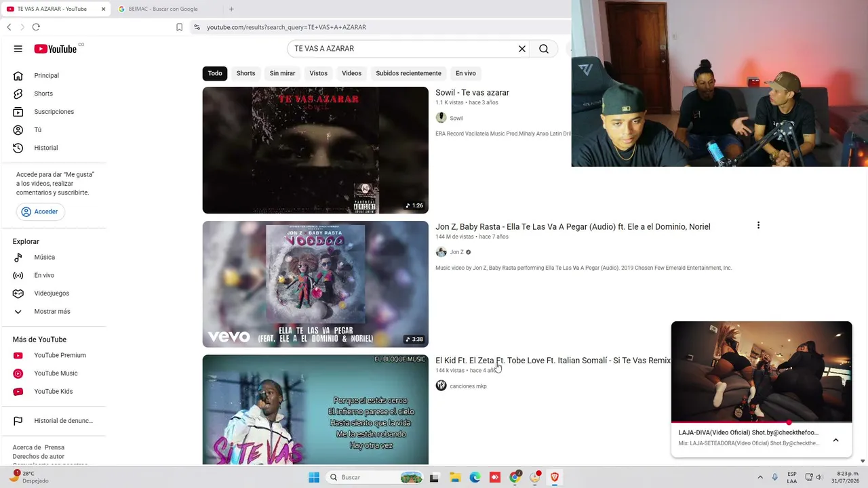Image resolution: width=868 pixels, height=488 pixels.
Task: Open the taskbar clock and date
Action: tap(847, 477)
